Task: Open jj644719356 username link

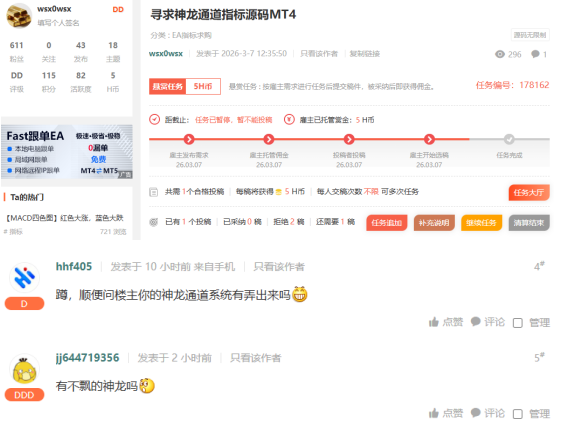Action: [87, 358]
